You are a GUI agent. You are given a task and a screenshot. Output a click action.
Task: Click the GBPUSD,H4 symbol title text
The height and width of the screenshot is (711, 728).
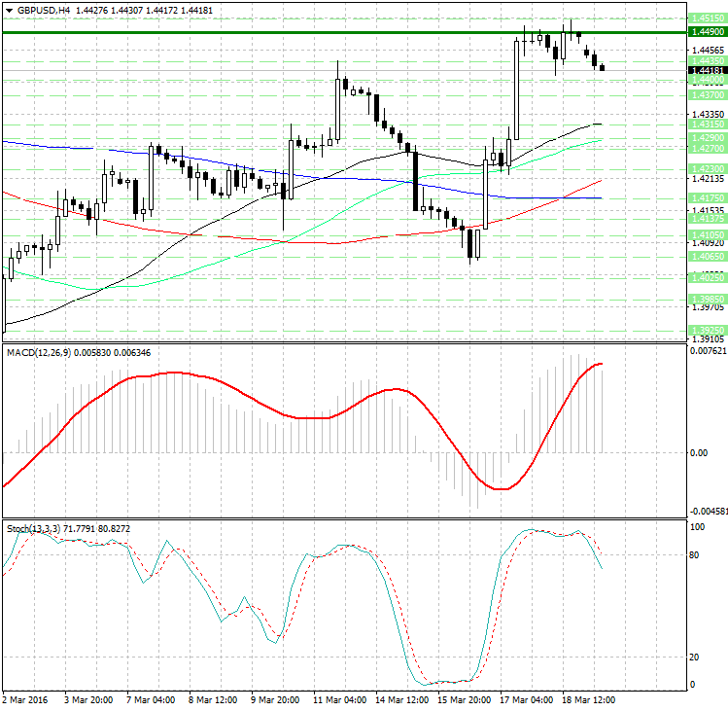[x=44, y=11]
